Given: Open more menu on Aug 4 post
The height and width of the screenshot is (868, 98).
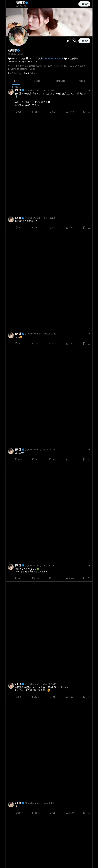Looking at the screenshot, I should pyautogui.click(x=89, y=218).
